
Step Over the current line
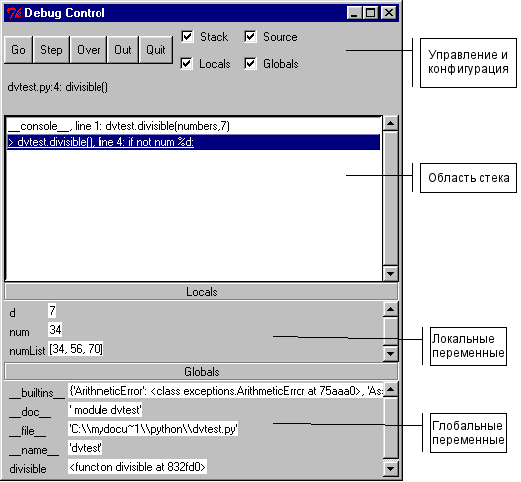click(88, 50)
